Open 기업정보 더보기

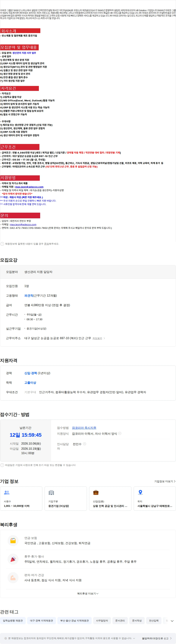coord(165,481)
